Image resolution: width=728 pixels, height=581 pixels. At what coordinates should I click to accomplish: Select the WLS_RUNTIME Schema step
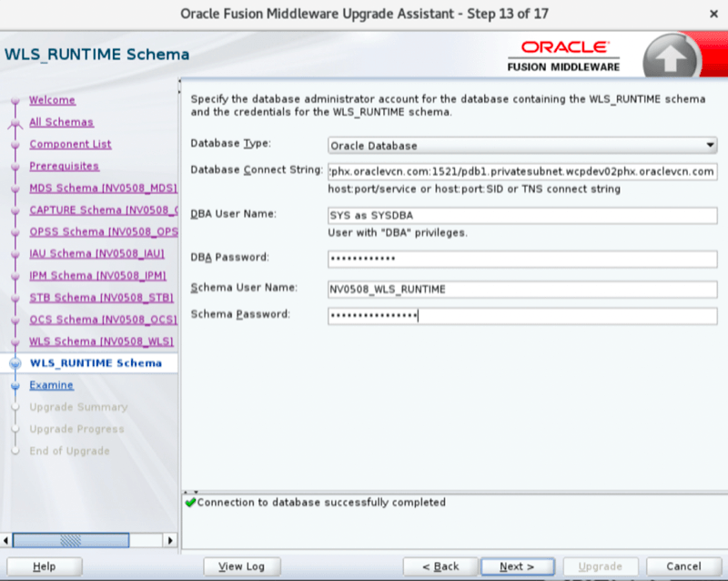click(96, 363)
